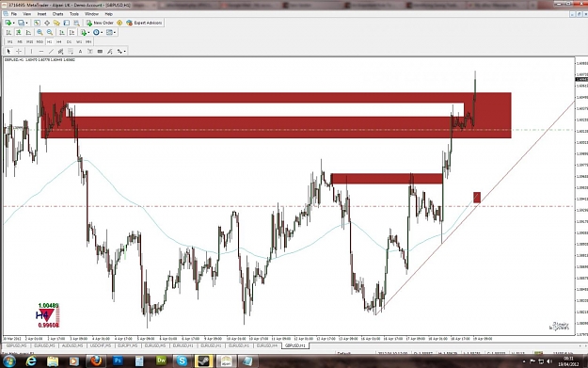Select the trendline drawing tool
Image resolution: width=588 pixels, height=368 pixels.
pyautogui.click(x=51, y=52)
